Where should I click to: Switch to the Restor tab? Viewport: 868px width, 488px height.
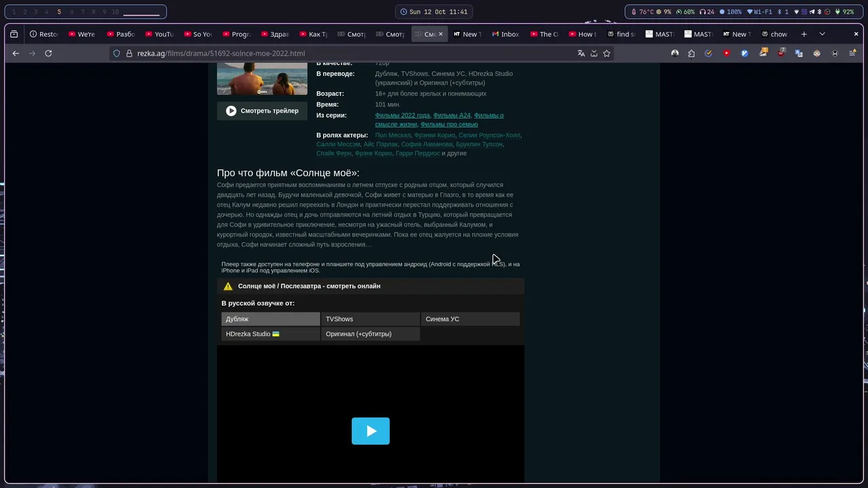coord(44,34)
